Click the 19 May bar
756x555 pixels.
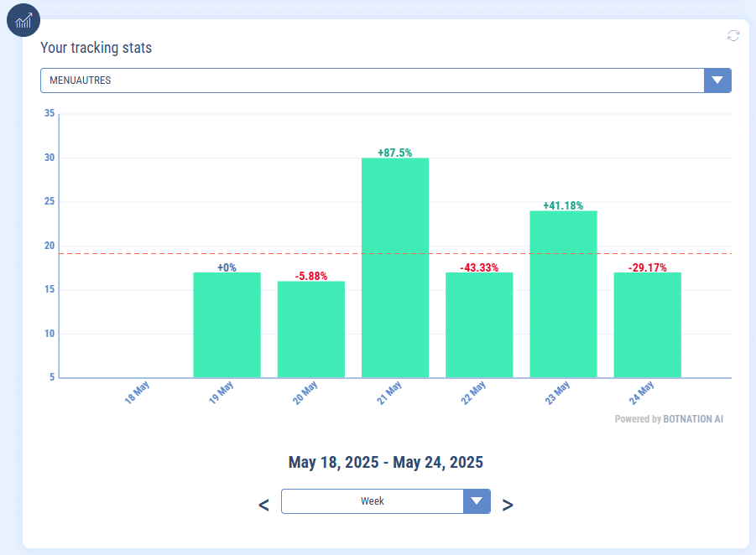pos(227,325)
